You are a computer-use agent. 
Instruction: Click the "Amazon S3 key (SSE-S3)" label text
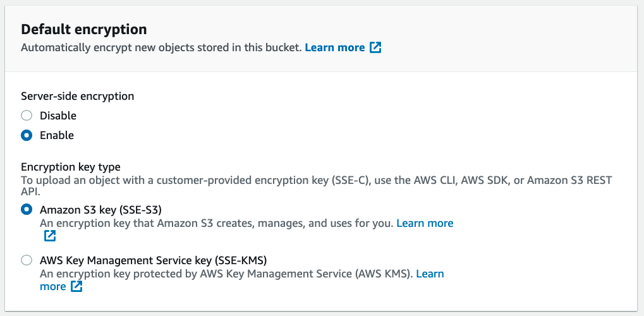pyautogui.click(x=104, y=209)
